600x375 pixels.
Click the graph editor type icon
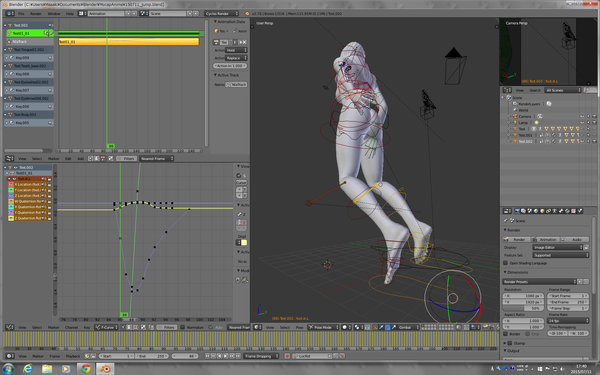click(x=10, y=328)
